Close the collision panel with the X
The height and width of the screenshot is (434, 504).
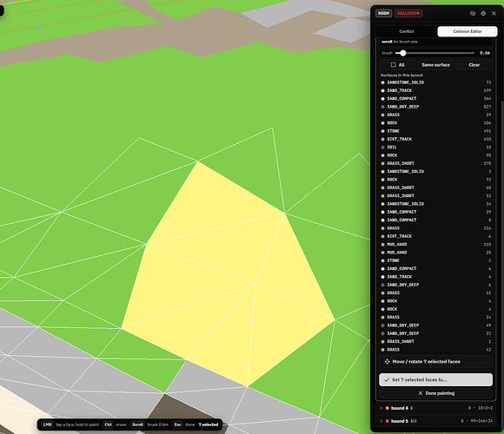pos(494,13)
